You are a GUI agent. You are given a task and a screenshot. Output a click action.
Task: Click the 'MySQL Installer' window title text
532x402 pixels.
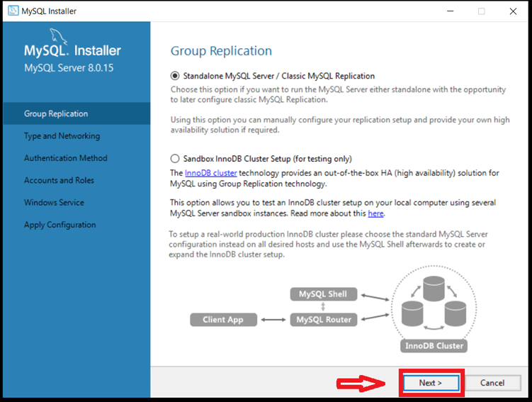[x=49, y=11]
